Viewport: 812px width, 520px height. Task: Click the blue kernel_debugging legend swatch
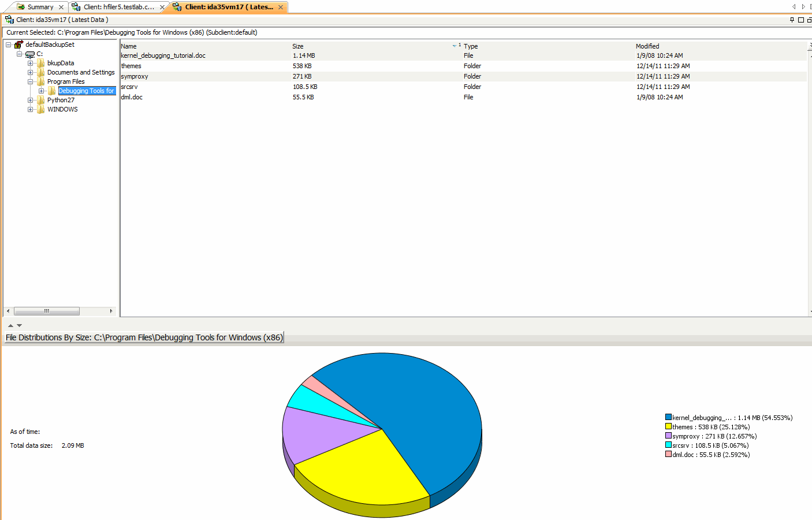click(x=668, y=417)
